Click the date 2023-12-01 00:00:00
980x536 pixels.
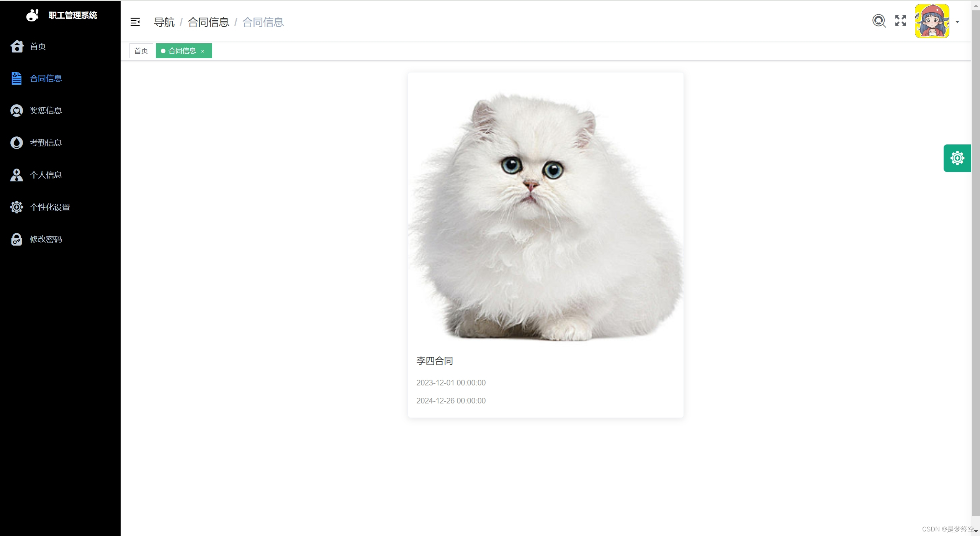[451, 383]
